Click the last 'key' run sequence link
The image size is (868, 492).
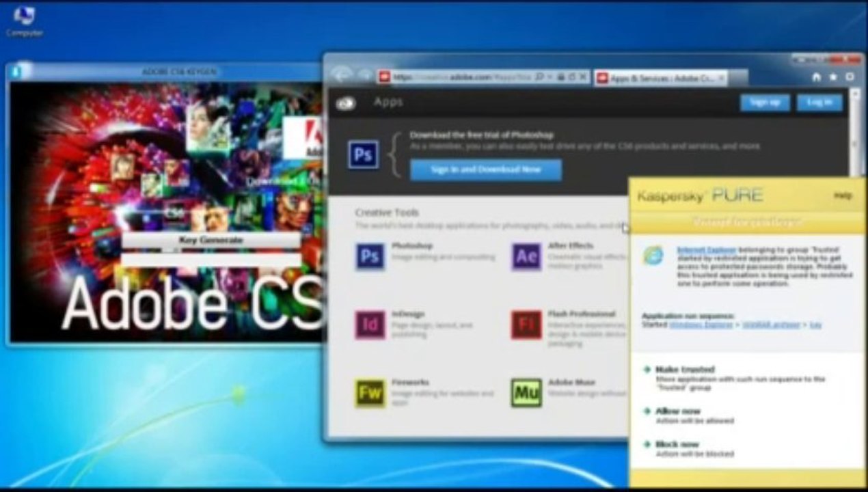(x=815, y=325)
